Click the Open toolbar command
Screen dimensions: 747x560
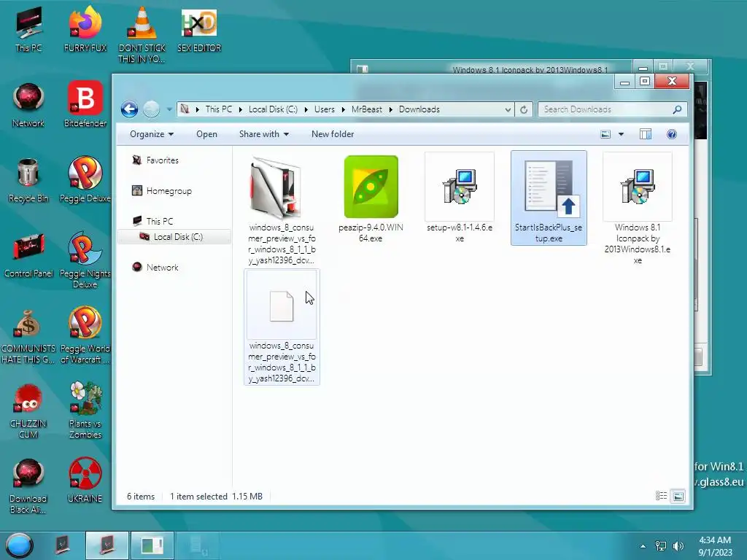point(206,134)
